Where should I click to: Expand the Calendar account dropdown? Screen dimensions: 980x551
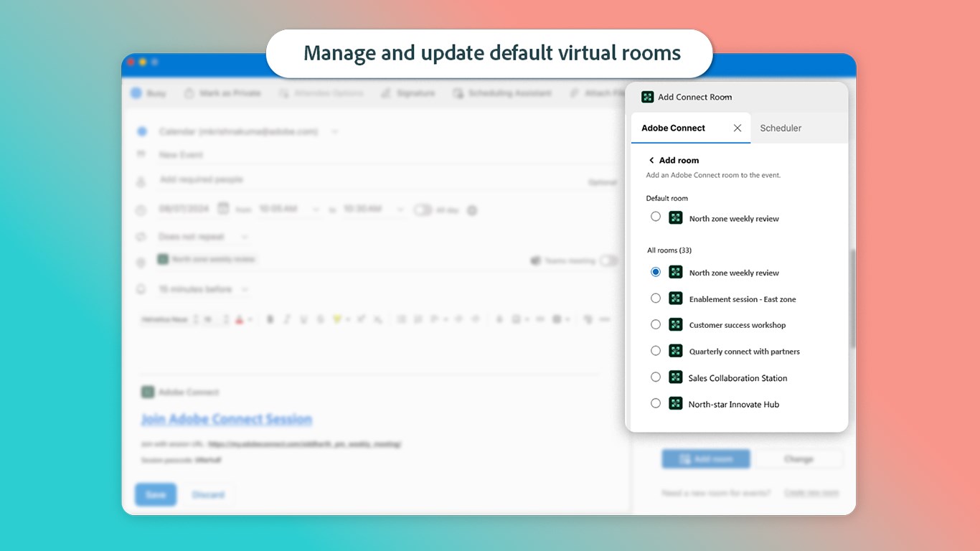click(x=335, y=132)
